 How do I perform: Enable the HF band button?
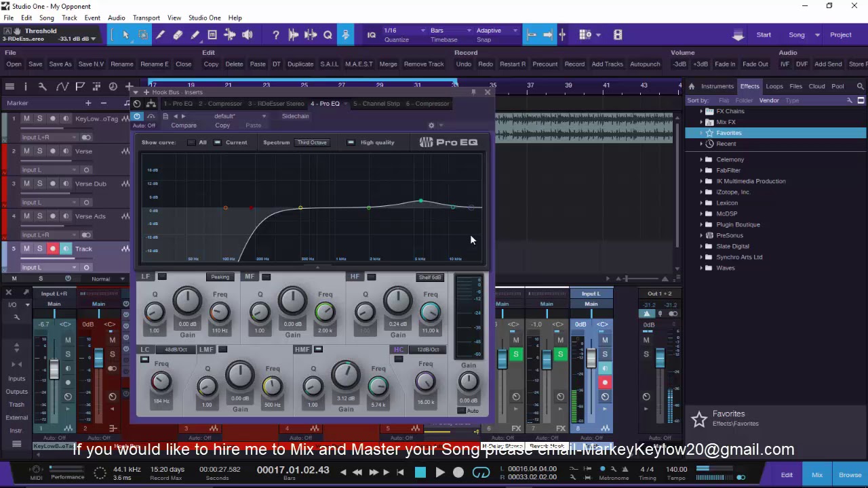pos(371,277)
